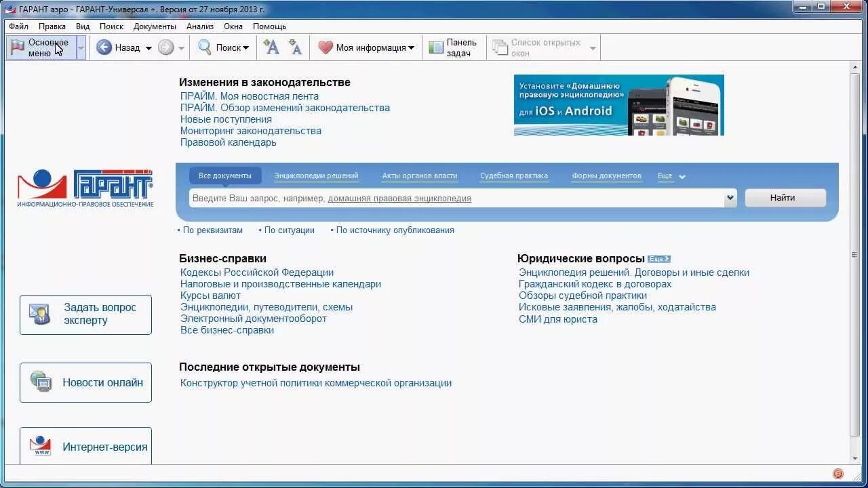Screen dimensions: 868x488
Task: Open search По источнику опубликования
Action: tap(395, 230)
